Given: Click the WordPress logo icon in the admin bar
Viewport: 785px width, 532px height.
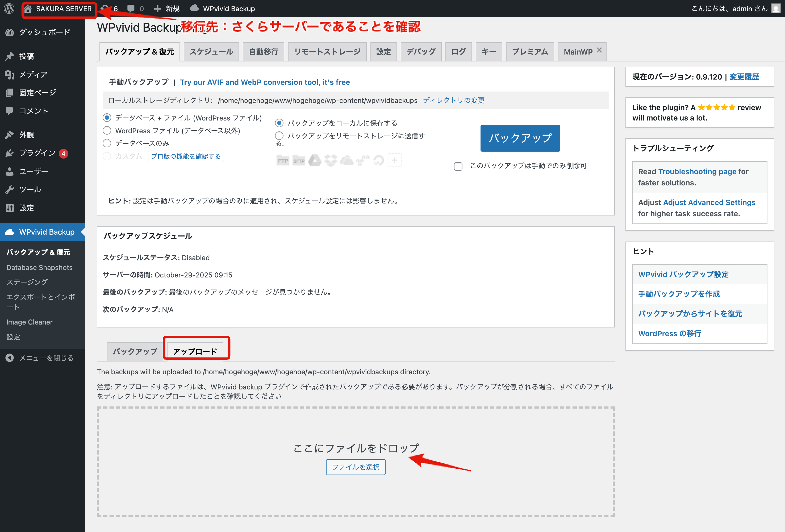Looking at the screenshot, I should (x=9, y=9).
